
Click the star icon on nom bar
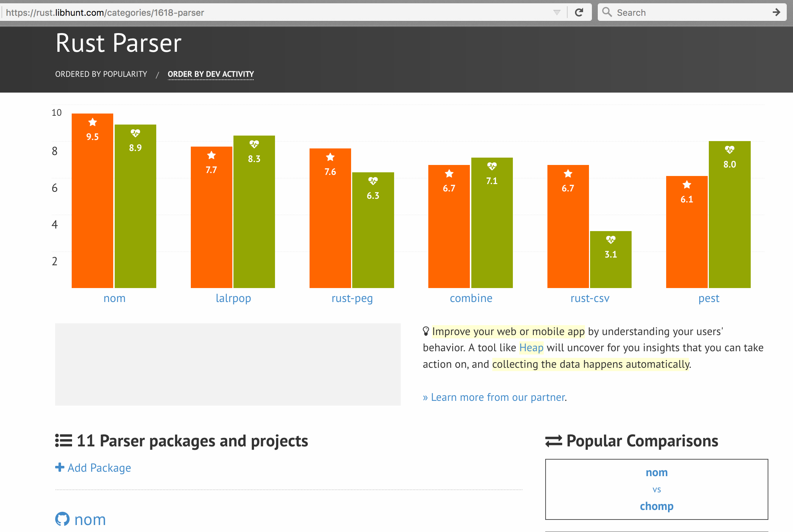pyautogui.click(x=93, y=122)
